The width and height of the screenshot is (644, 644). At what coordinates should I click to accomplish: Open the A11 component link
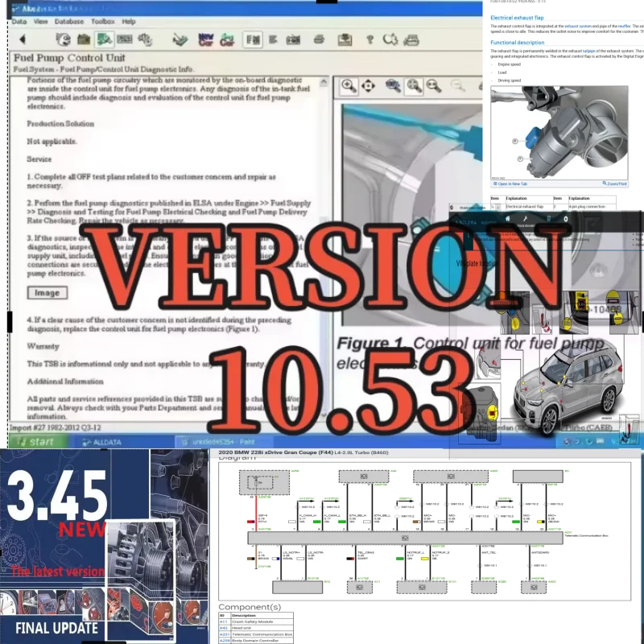[x=224, y=621]
